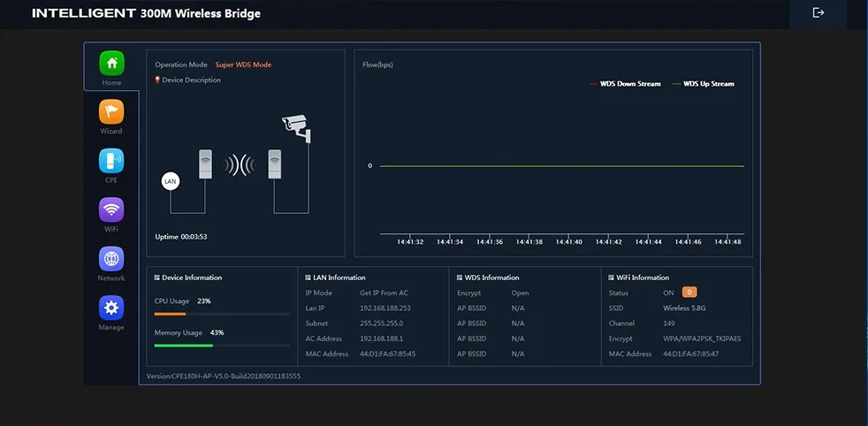This screenshot has height=426, width=868.
Task: Click the LAN Information header icon
Action: tap(308, 278)
